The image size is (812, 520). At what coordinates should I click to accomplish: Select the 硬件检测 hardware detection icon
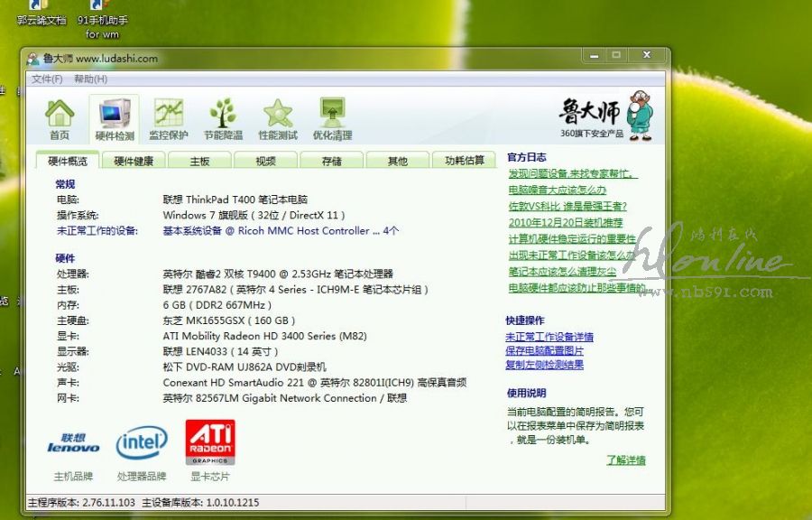(x=115, y=120)
